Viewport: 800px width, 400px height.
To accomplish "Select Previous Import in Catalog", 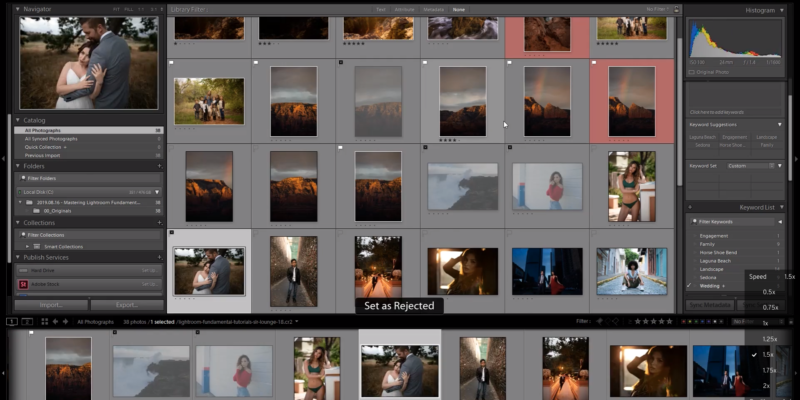I will tap(89, 155).
